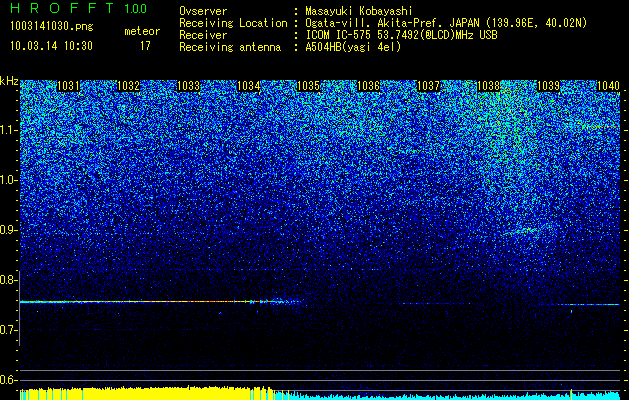Screen dimensions: 629x400
Task: Click the HROFFT 1.0.0 title text
Action: 79,8
